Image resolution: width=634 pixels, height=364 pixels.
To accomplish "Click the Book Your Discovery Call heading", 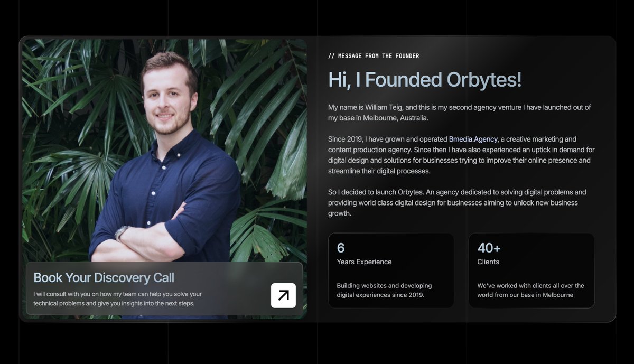I will [x=104, y=277].
